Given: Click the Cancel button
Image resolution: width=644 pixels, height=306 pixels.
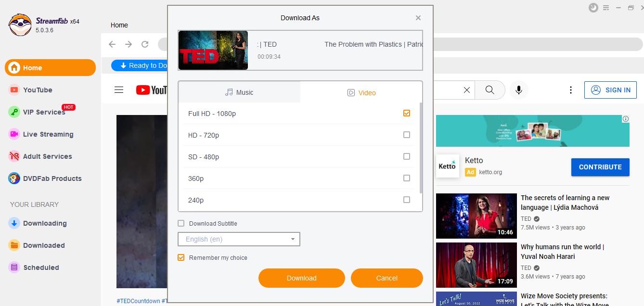Looking at the screenshot, I should click(387, 278).
